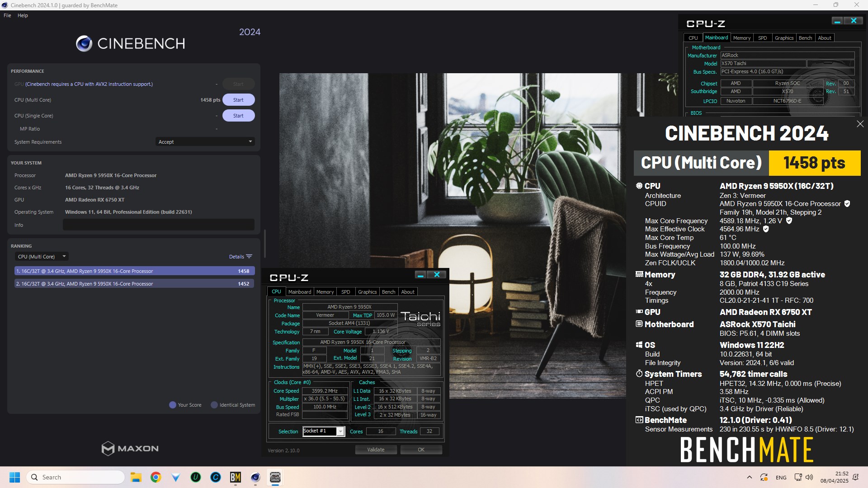Open the Ranking CPU (Multi Core) dropdown
The width and height of the screenshot is (868, 488).
click(41, 257)
